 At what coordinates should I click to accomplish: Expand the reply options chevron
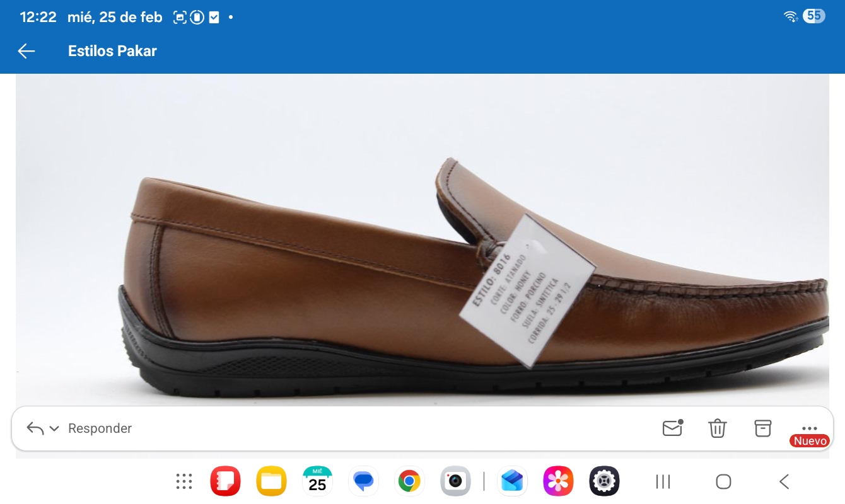click(x=54, y=428)
